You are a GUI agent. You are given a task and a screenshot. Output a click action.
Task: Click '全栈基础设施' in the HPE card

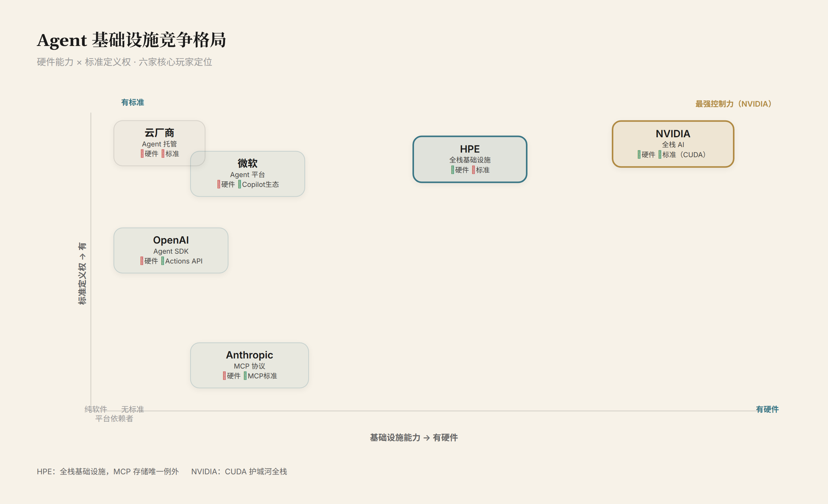[470, 160]
